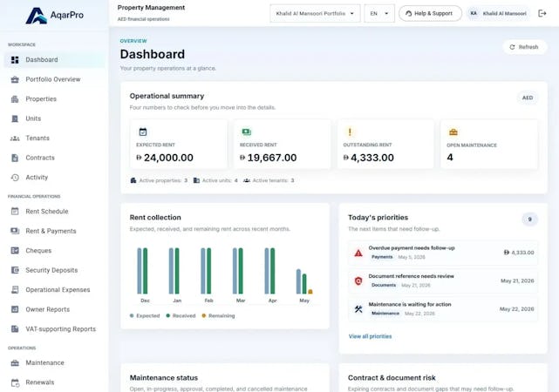Click the Rent Schedule calendar icon
This screenshot has height=392, width=559.
[x=15, y=212]
